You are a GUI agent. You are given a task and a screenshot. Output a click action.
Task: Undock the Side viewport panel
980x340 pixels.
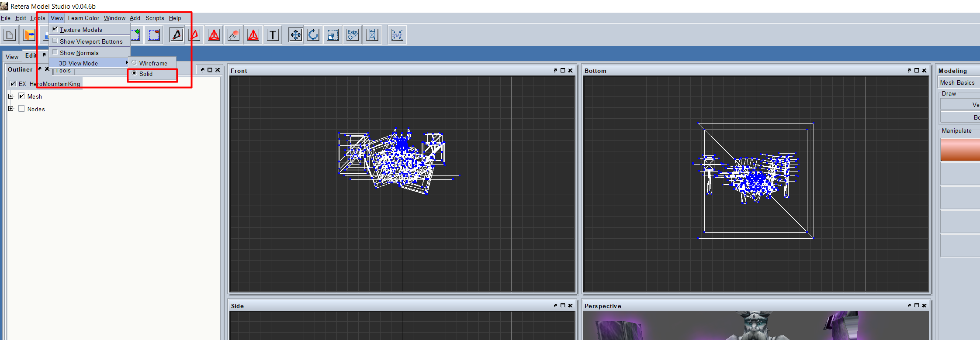click(555, 306)
